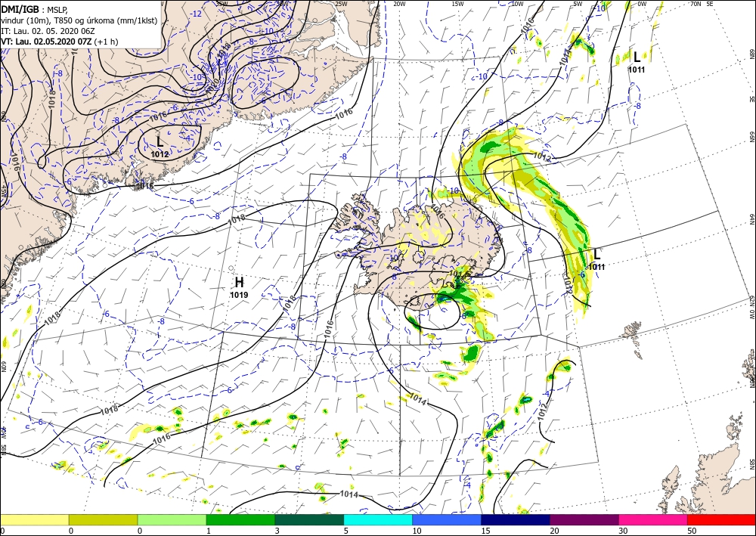Click the legend value '5' under the colour bar
The height and width of the screenshot is (536, 756).
tap(345, 531)
